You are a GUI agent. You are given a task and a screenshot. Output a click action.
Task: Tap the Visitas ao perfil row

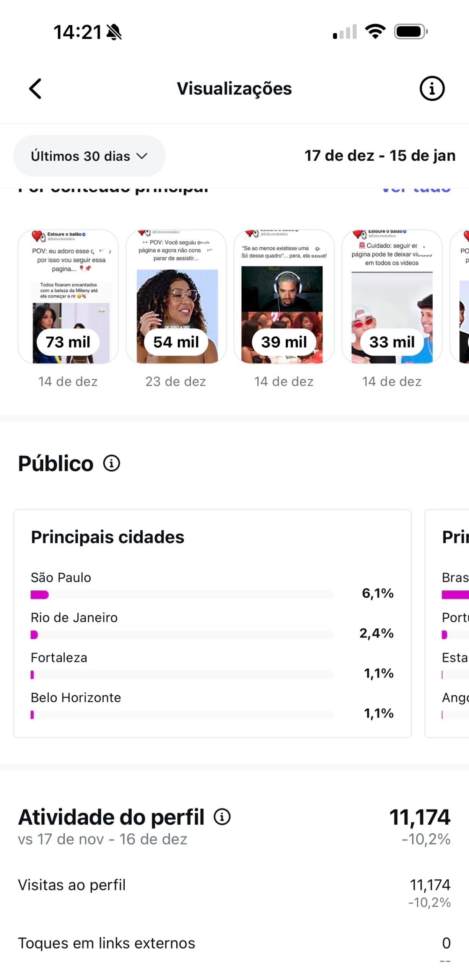pyautogui.click(x=234, y=893)
